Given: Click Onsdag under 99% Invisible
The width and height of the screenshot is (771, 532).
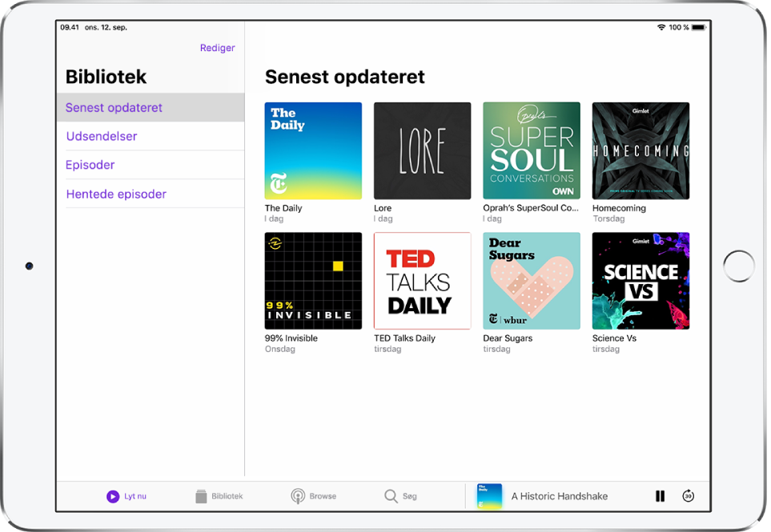Looking at the screenshot, I should (x=279, y=350).
